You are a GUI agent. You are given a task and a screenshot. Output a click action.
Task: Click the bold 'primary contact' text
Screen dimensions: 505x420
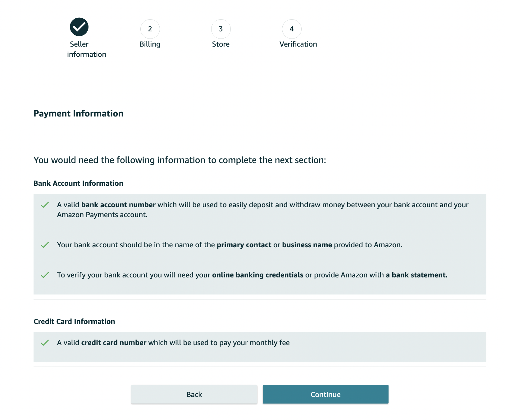click(x=244, y=245)
